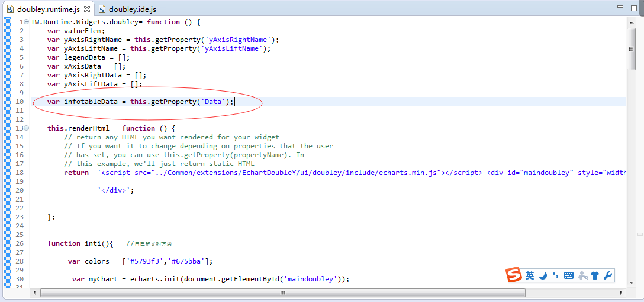
Task: Open the wrench tools icon in IME bar
Action: point(608,276)
